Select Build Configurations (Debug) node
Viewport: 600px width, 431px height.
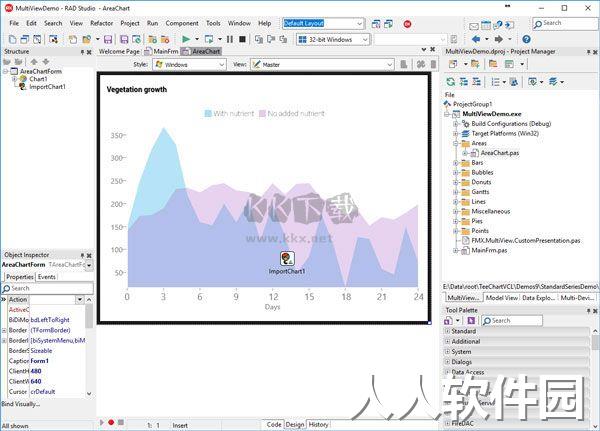click(511, 124)
